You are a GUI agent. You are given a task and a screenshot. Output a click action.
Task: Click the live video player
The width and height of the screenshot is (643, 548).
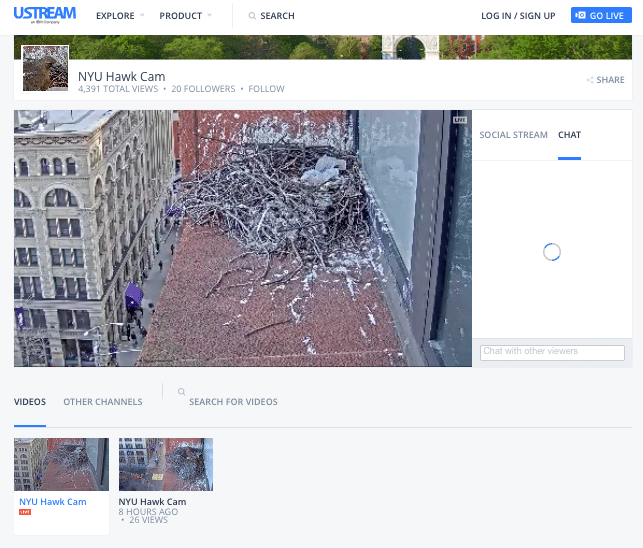coord(243,238)
